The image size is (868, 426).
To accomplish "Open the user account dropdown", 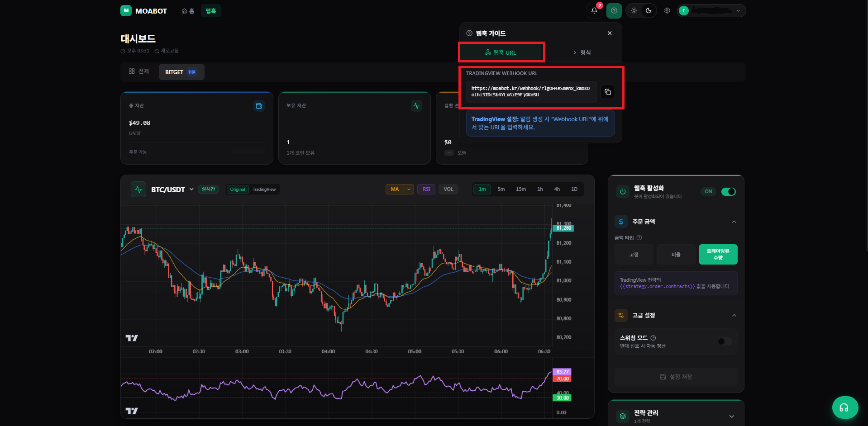I will click(x=711, y=10).
